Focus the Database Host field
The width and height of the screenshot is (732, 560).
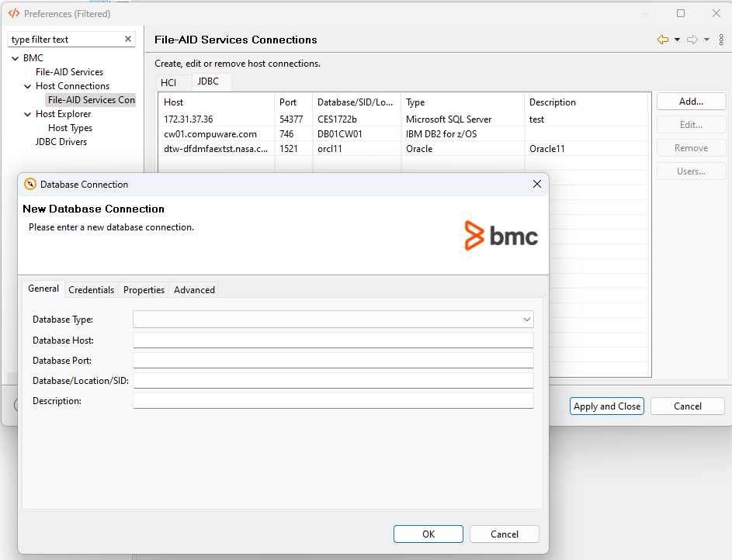(333, 340)
